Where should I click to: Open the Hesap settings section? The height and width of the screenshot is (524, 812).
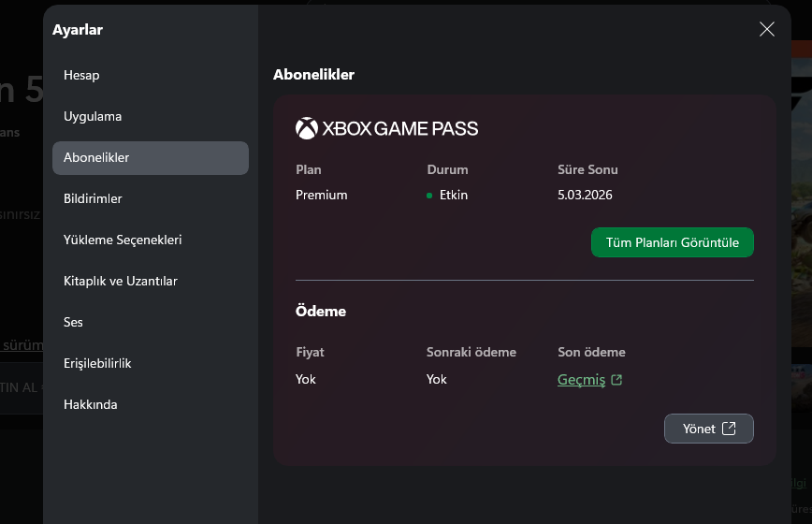[151, 75]
